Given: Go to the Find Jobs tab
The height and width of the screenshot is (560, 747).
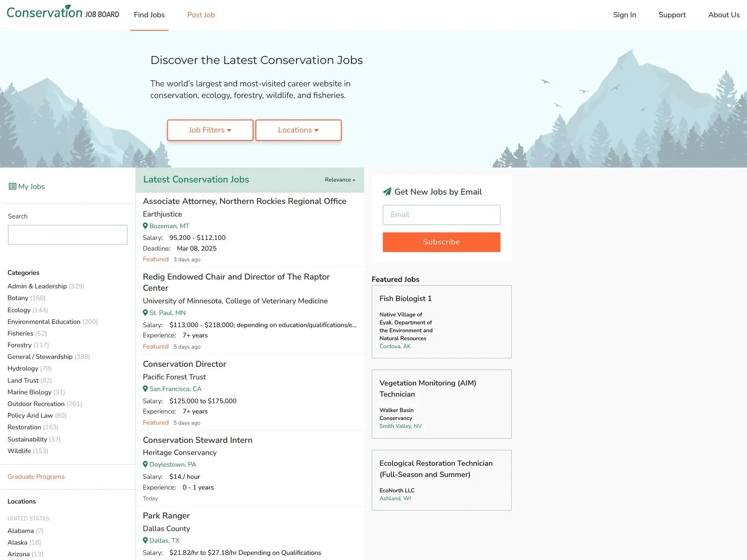Looking at the screenshot, I should click(149, 15).
